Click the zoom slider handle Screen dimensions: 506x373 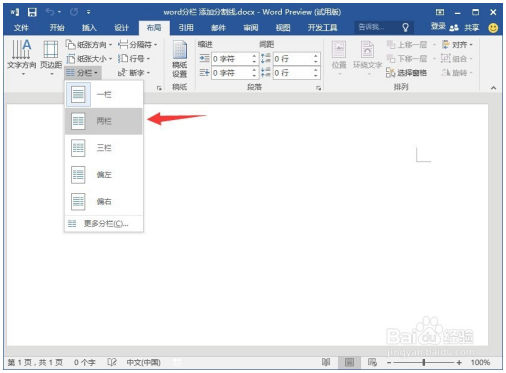click(424, 362)
